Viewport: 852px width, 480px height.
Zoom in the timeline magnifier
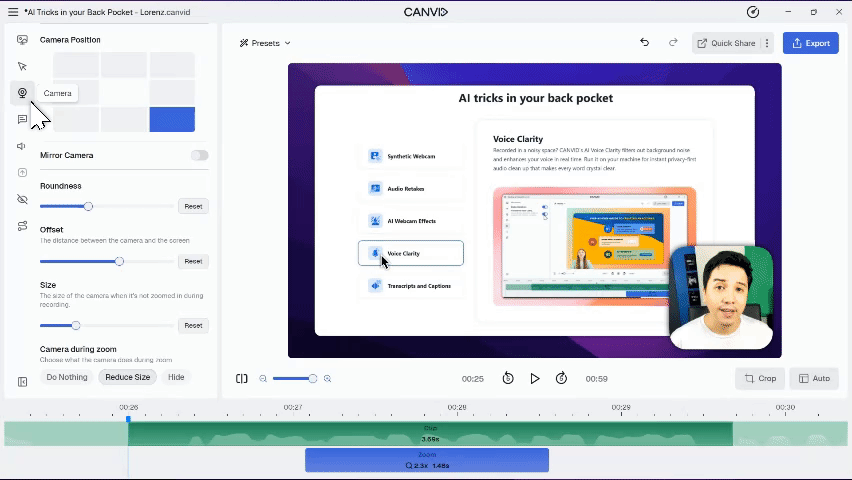coord(328,379)
